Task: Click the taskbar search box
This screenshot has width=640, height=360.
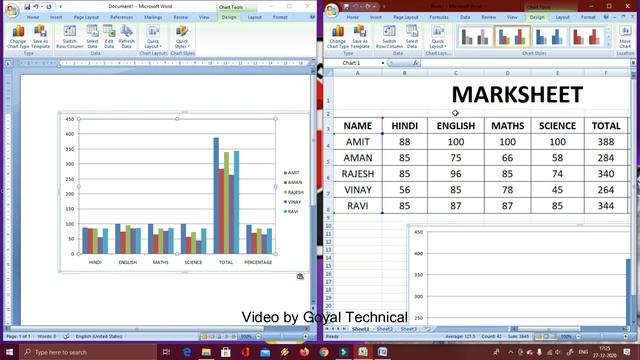Action: (88, 352)
